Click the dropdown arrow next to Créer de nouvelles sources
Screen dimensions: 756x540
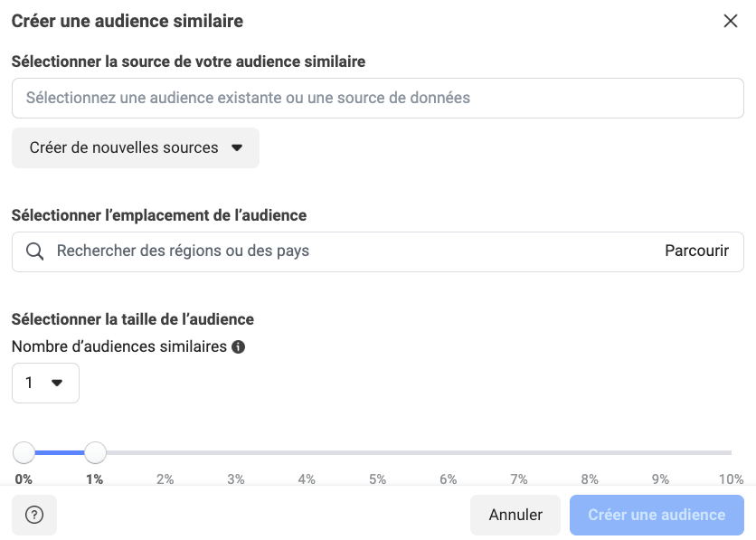[x=237, y=147]
